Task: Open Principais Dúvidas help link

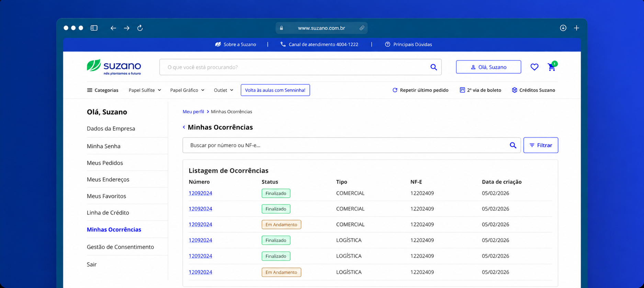Action: click(408, 44)
